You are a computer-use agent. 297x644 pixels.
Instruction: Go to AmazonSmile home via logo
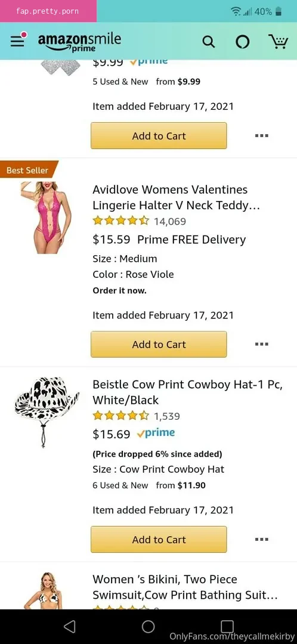(79, 43)
